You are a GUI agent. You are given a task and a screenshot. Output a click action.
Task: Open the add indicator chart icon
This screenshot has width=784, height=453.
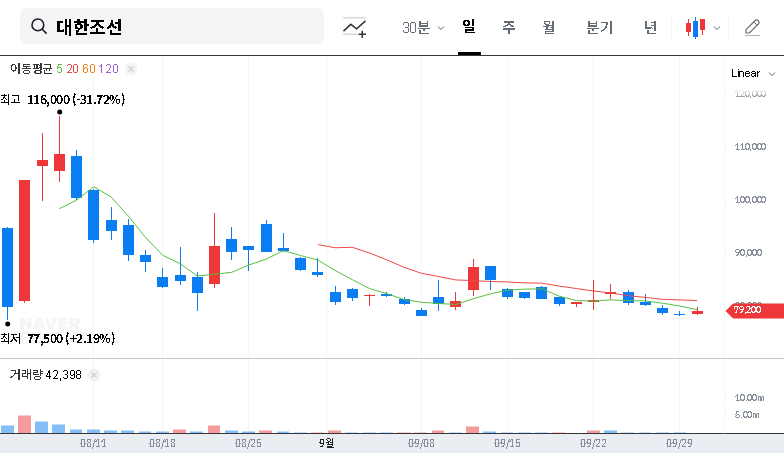point(354,27)
